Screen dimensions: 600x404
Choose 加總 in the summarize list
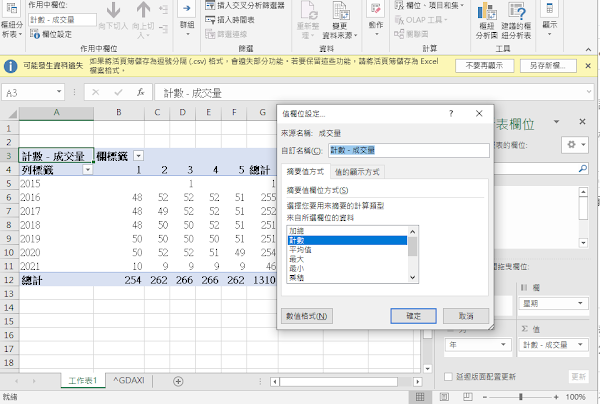pyautogui.click(x=347, y=231)
